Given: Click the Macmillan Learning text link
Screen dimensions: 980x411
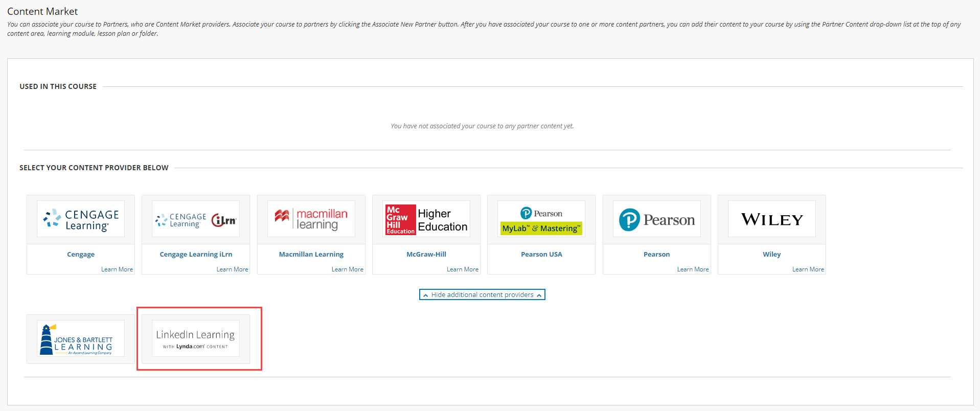Looking at the screenshot, I should (311, 254).
